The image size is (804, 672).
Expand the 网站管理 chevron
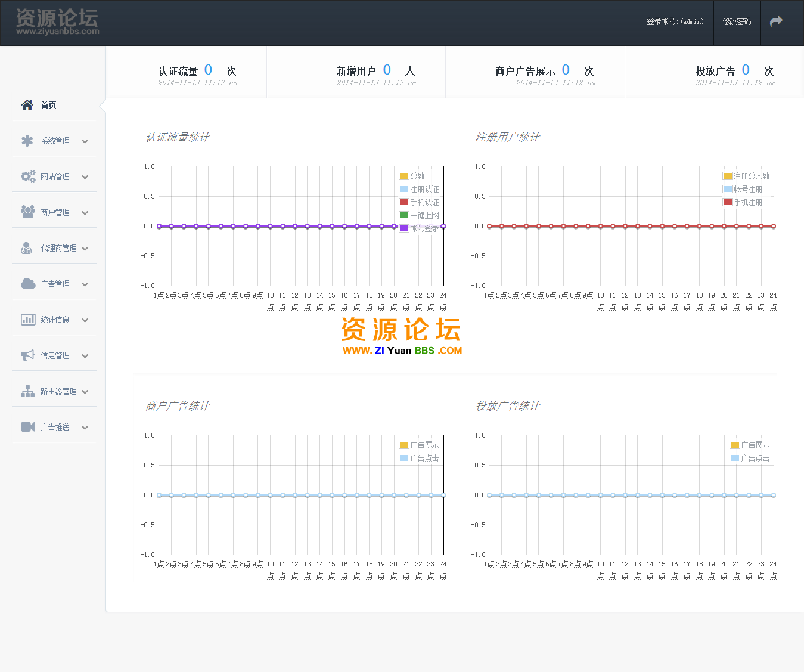(x=85, y=177)
